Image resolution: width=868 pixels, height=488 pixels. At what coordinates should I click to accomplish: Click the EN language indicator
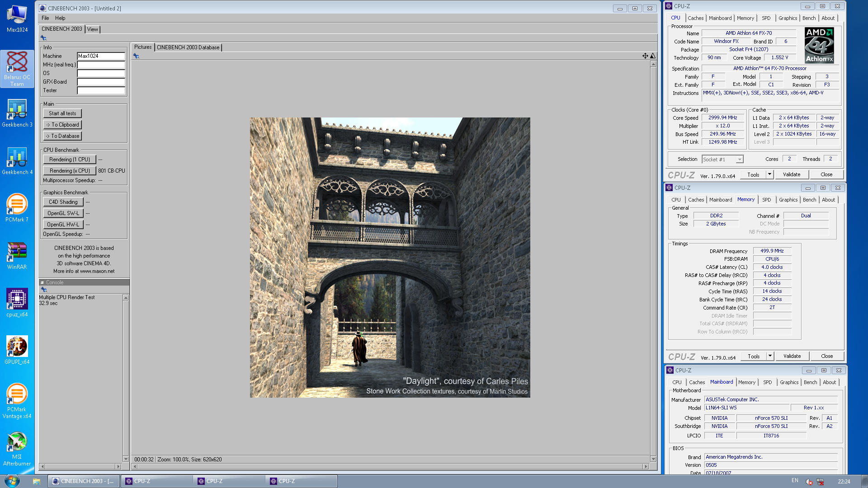click(795, 480)
